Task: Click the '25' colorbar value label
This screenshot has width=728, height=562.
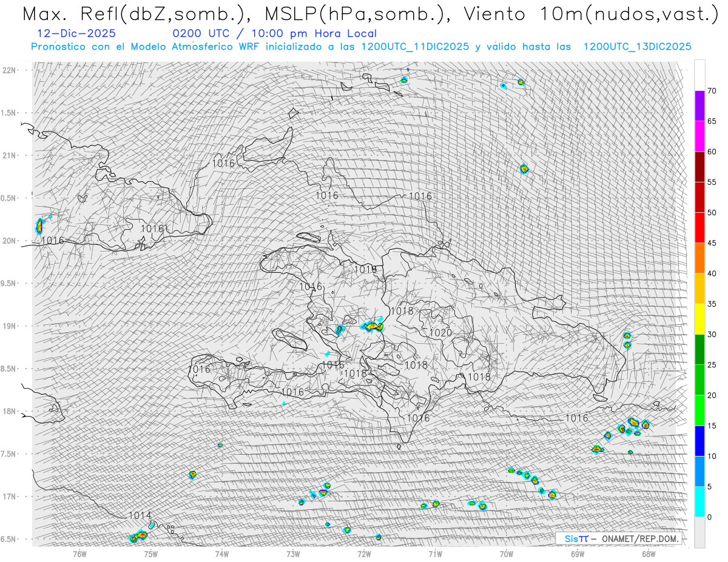Action: [712, 365]
